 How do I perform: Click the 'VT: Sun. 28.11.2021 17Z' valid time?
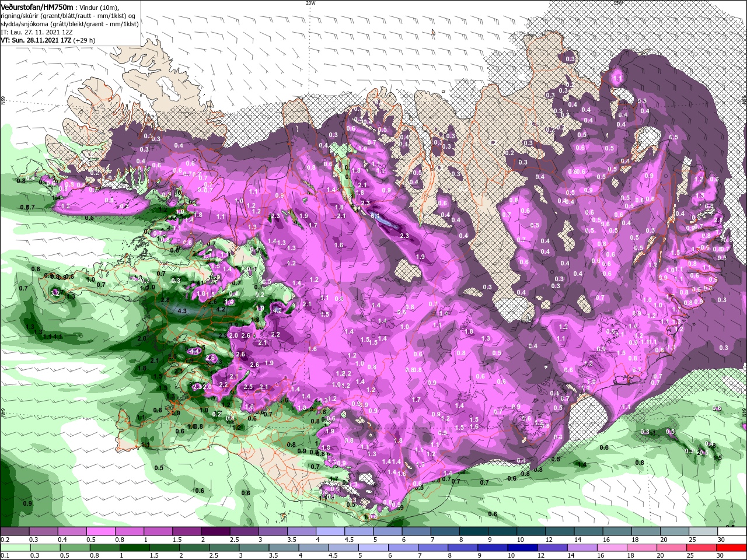click(36, 40)
